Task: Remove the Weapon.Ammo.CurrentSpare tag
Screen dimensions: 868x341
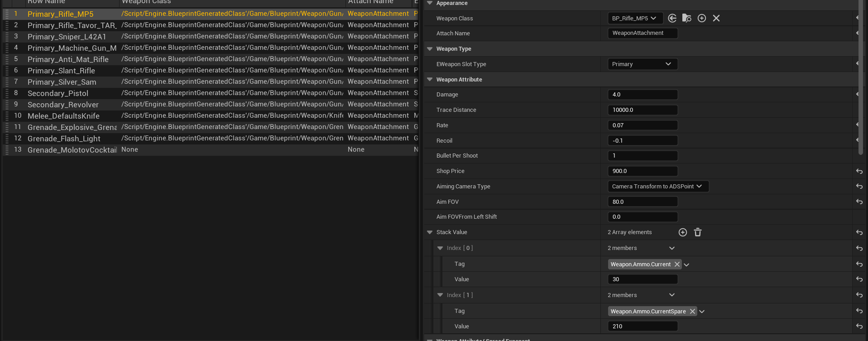Action: click(x=692, y=312)
